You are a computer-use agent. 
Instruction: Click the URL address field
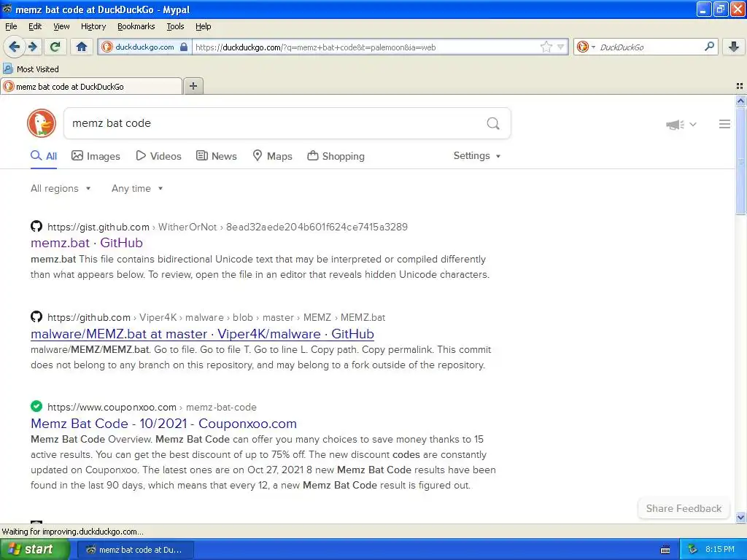click(x=366, y=47)
